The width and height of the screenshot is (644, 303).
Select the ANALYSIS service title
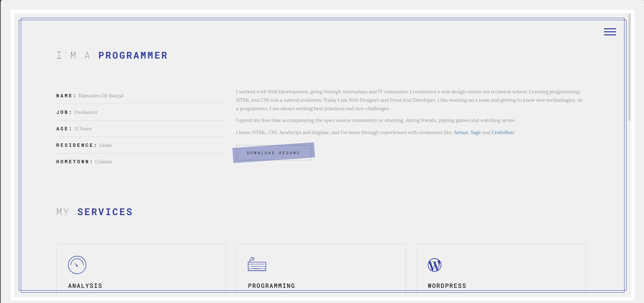85,286
